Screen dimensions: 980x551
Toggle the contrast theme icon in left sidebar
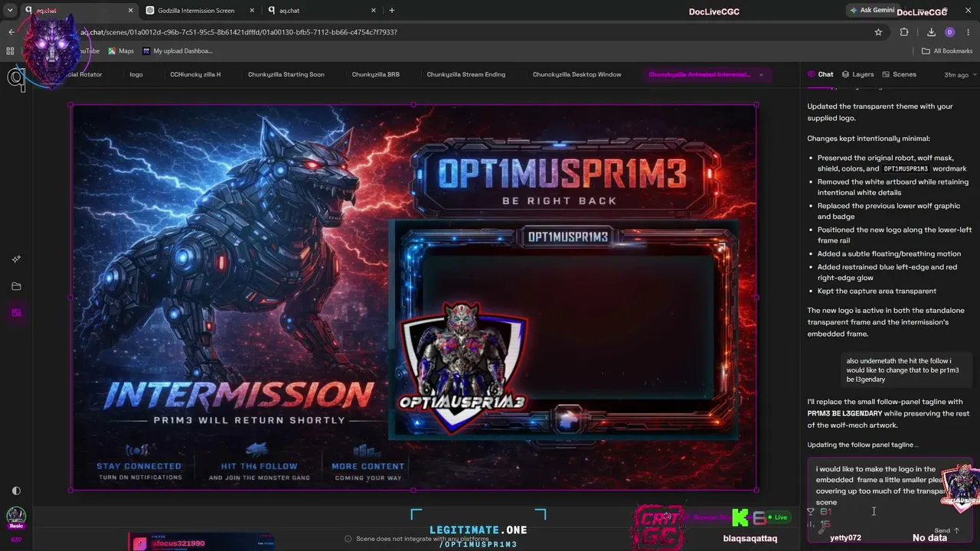[x=16, y=491]
